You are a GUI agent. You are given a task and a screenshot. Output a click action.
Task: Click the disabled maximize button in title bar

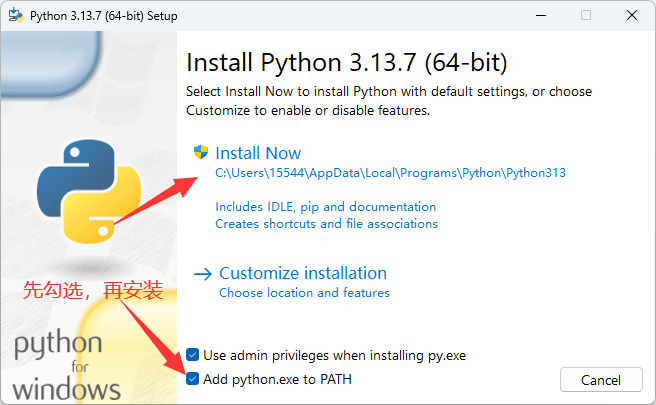point(586,15)
